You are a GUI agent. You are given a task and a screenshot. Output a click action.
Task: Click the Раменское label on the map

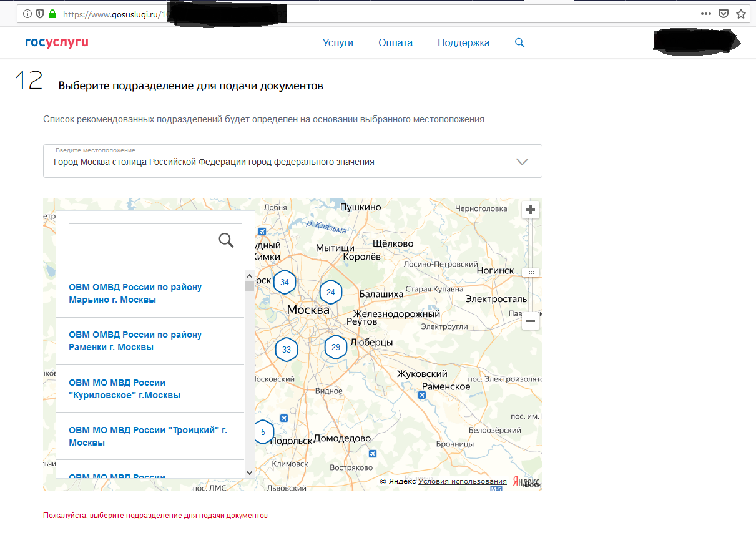[x=446, y=386]
